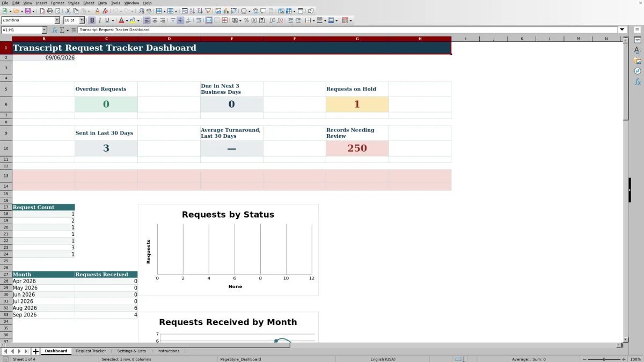Viewport: 644px width, 362px height.
Task: Open the sidebar Gallery icon
Action: click(638, 61)
